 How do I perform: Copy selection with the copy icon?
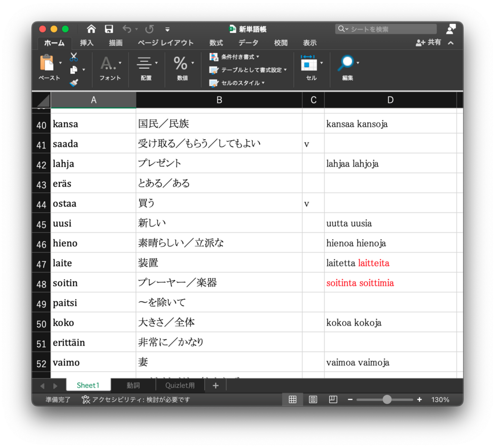(x=74, y=70)
